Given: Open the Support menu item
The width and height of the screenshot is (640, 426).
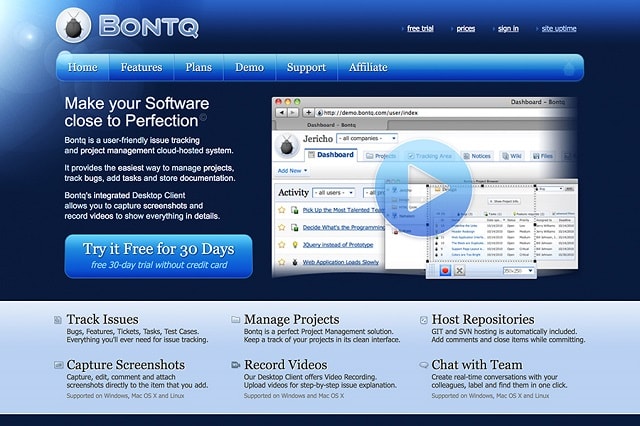Looking at the screenshot, I should point(306,67).
